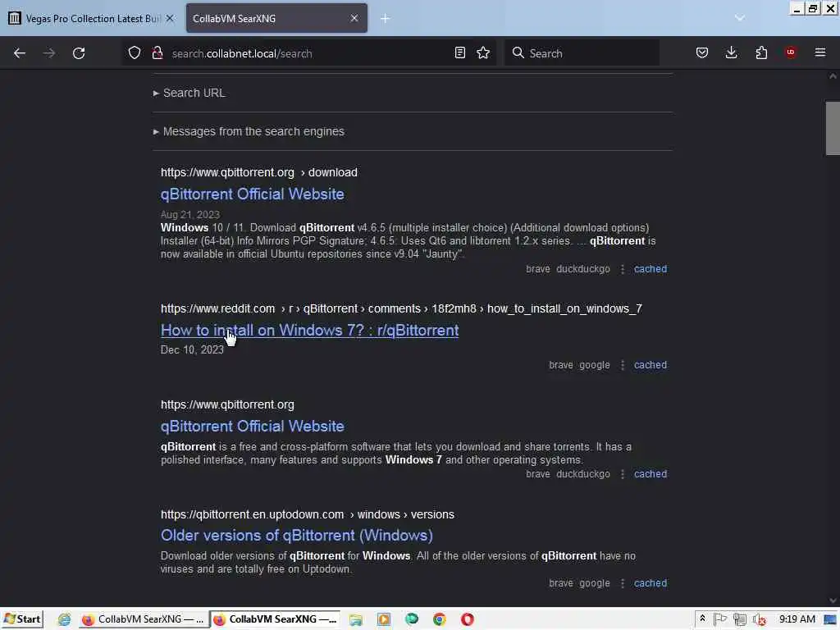Open green globe browser taskbar icon
This screenshot has height=630, width=840.
(412, 619)
